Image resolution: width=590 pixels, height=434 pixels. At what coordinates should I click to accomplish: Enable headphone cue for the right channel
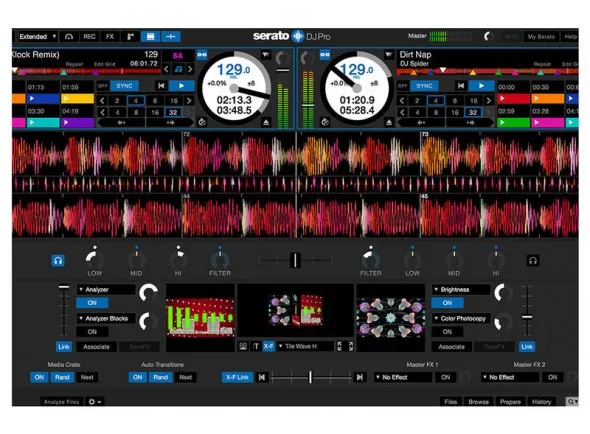coord(532,260)
